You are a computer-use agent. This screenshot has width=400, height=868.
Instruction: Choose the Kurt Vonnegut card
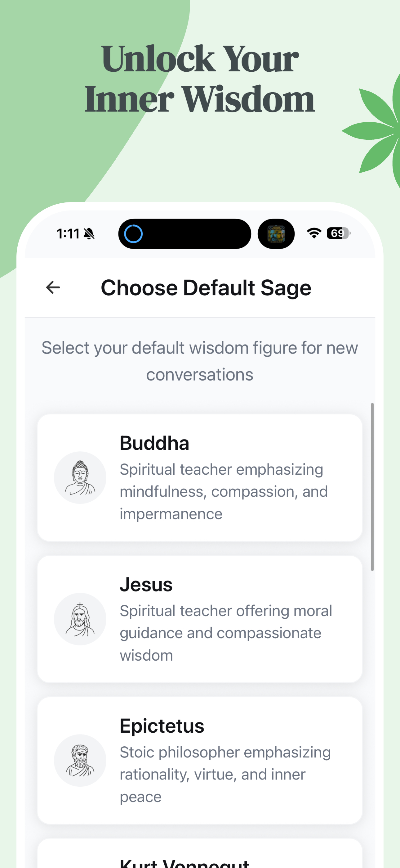[200, 853]
